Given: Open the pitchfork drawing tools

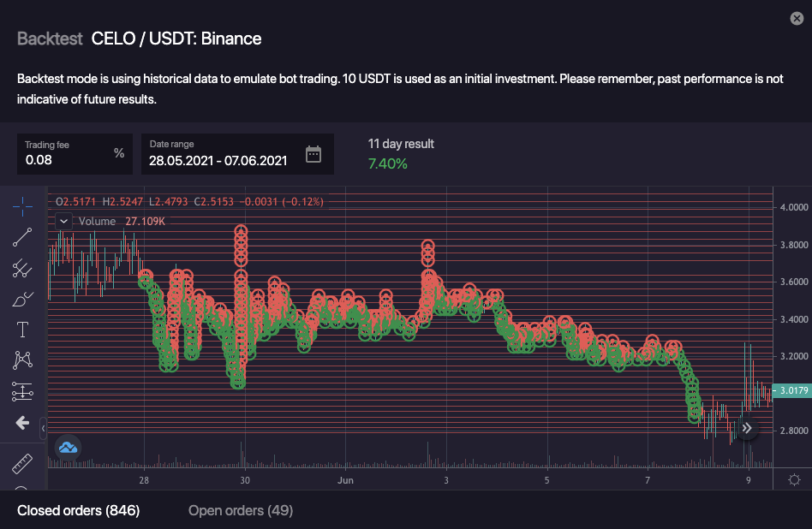Looking at the screenshot, I should click(x=23, y=269).
